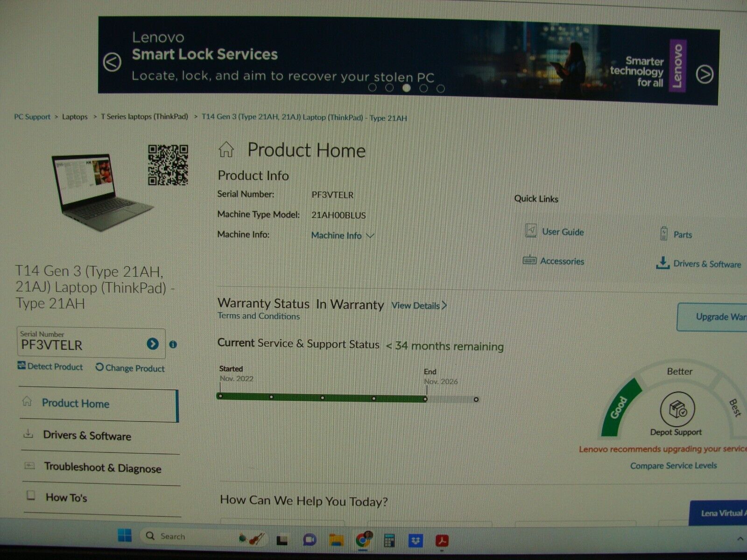Open Task View on the taskbar

pos(282,540)
